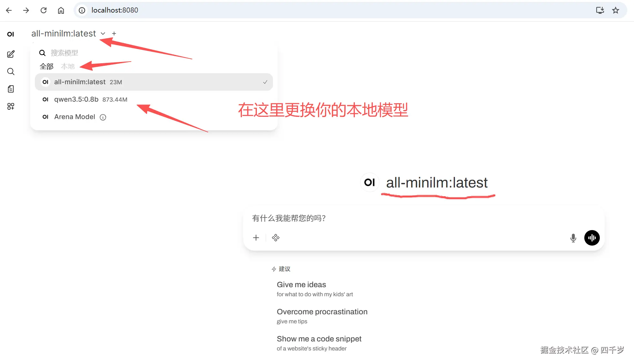Open the workspace grid icon

[x=11, y=106]
